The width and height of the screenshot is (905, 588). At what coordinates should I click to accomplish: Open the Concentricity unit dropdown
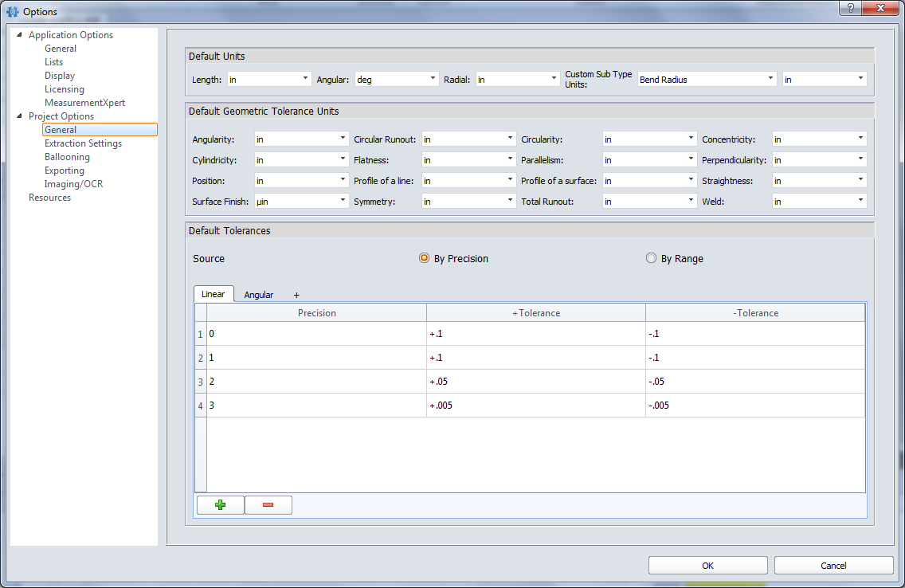820,139
